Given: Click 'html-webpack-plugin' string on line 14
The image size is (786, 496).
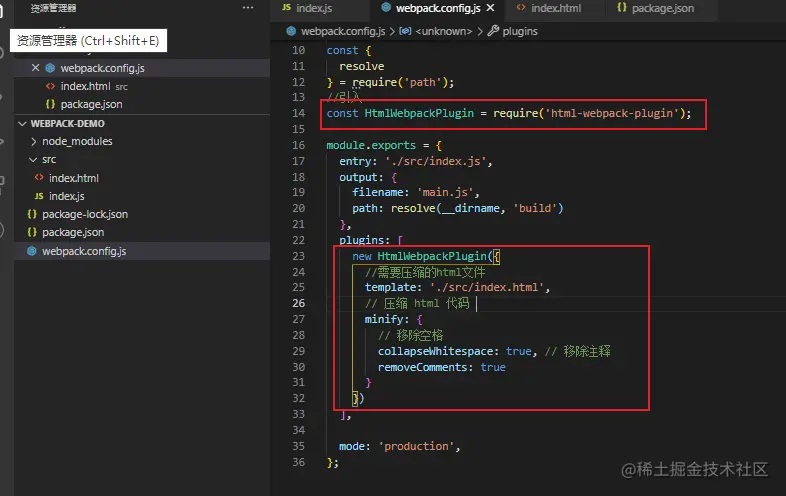Looking at the screenshot, I should (x=612, y=113).
